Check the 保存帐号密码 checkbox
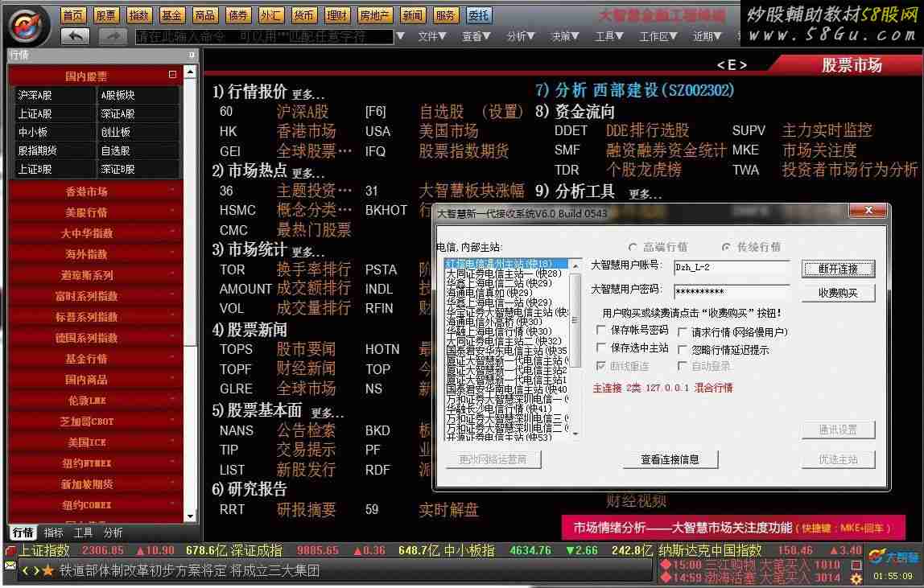924x588 pixels. [x=600, y=329]
